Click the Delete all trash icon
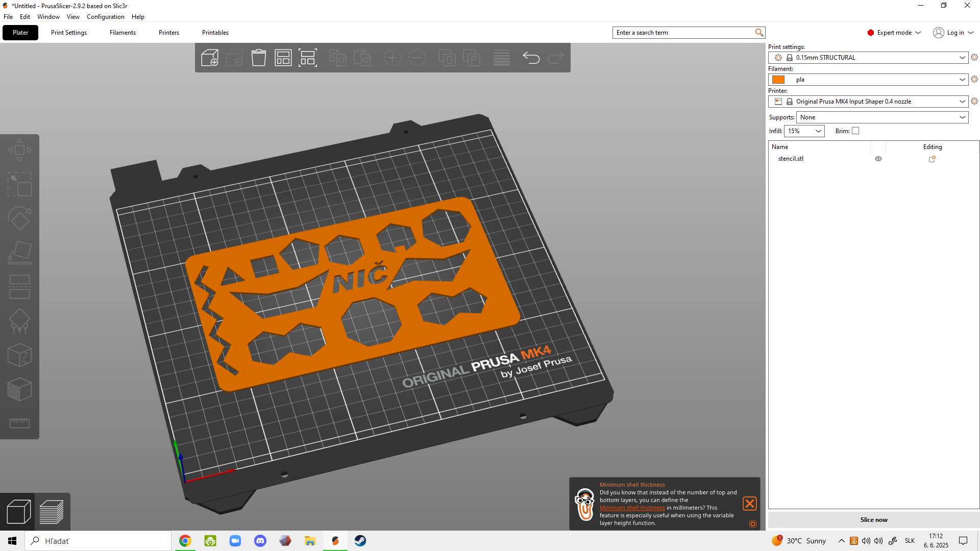980x551 pixels. (259, 58)
